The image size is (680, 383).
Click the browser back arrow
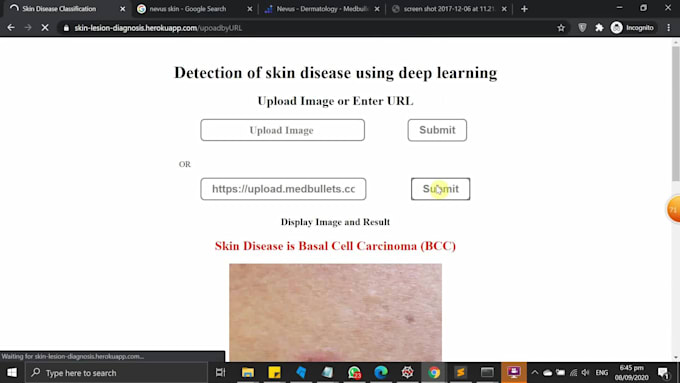11,28
